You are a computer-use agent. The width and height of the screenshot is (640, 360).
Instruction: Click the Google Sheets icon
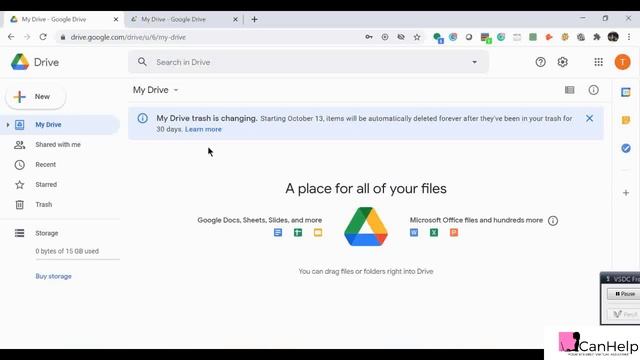298,233
